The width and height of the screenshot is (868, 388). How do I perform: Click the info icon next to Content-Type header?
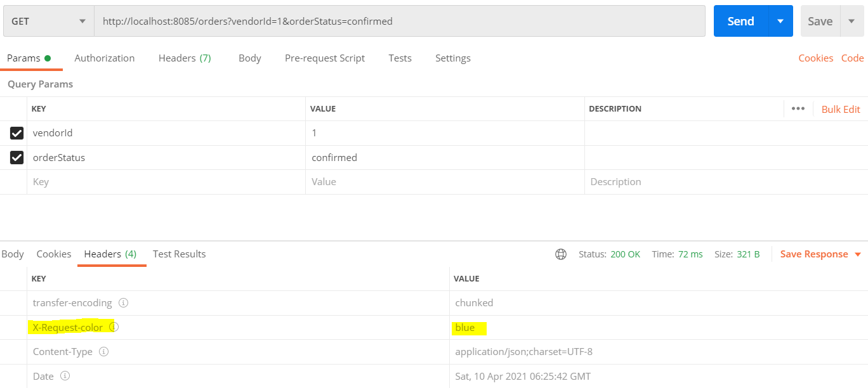(x=103, y=351)
